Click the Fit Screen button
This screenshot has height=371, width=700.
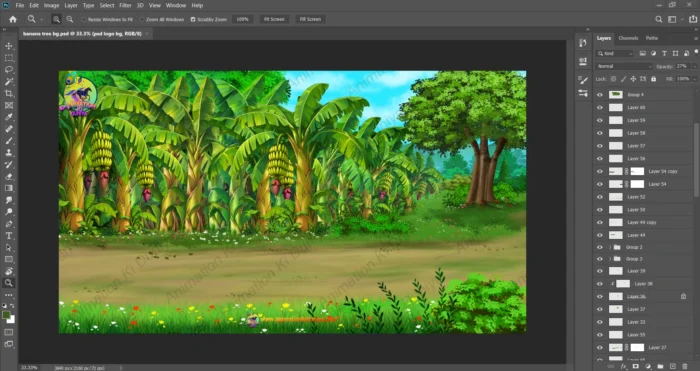coord(274,20)
